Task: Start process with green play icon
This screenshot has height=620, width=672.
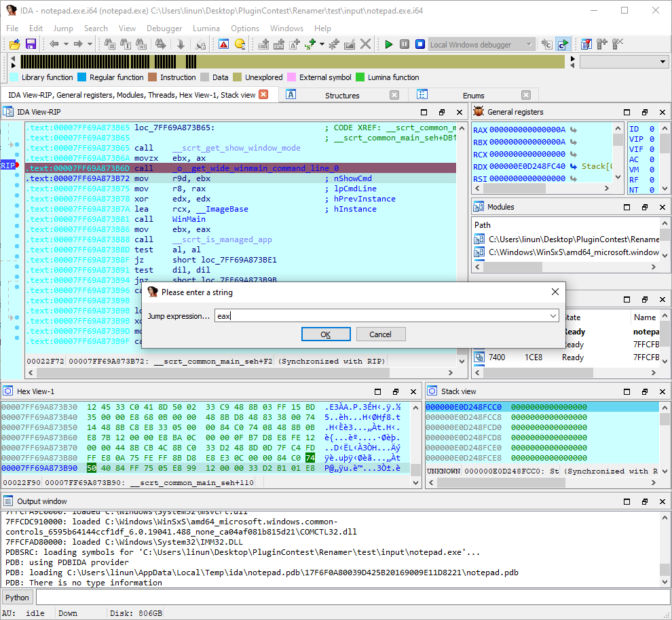Action: pos(389,44)
